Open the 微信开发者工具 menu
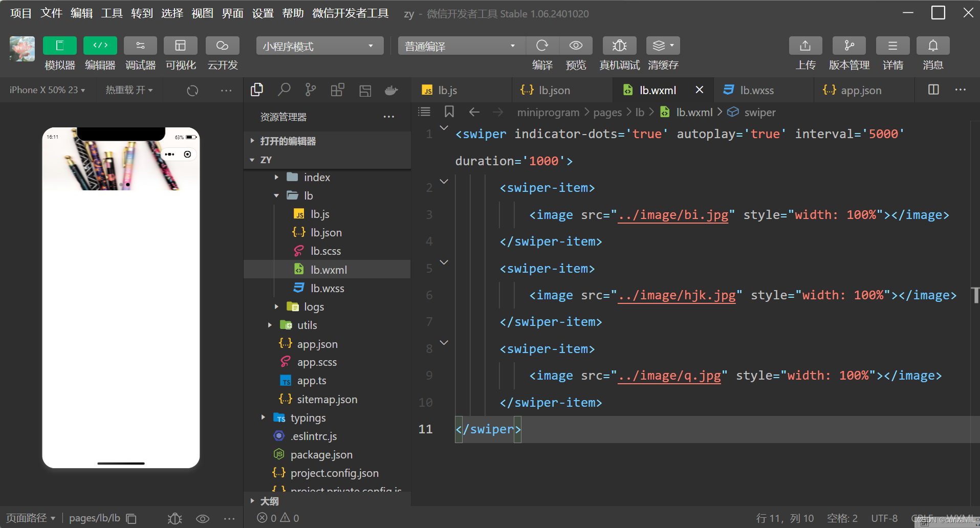Screen dimensions: 980x528 click(351, 13)
